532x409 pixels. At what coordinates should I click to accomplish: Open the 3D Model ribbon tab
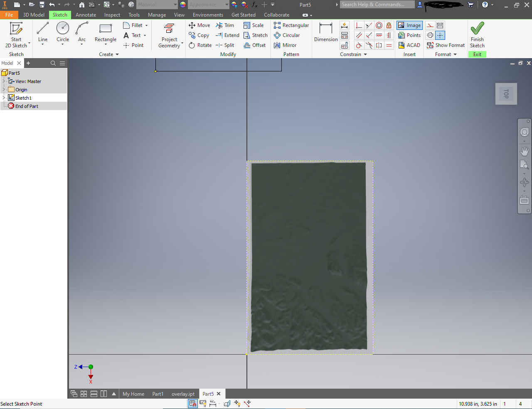point(34,15)
